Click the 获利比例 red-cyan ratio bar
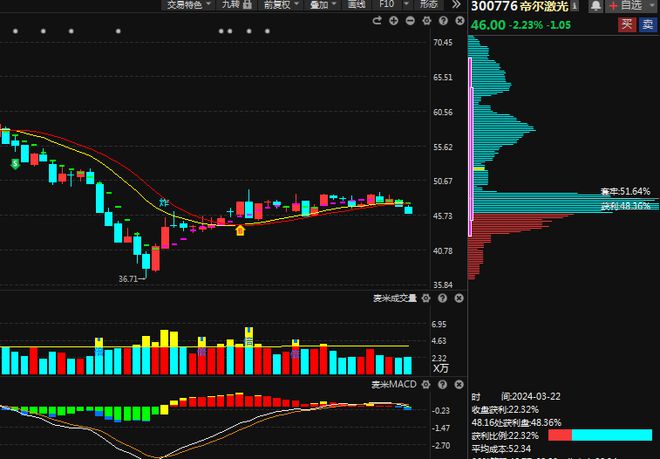This screenshot has width=660, height=459. coord(600,435)
